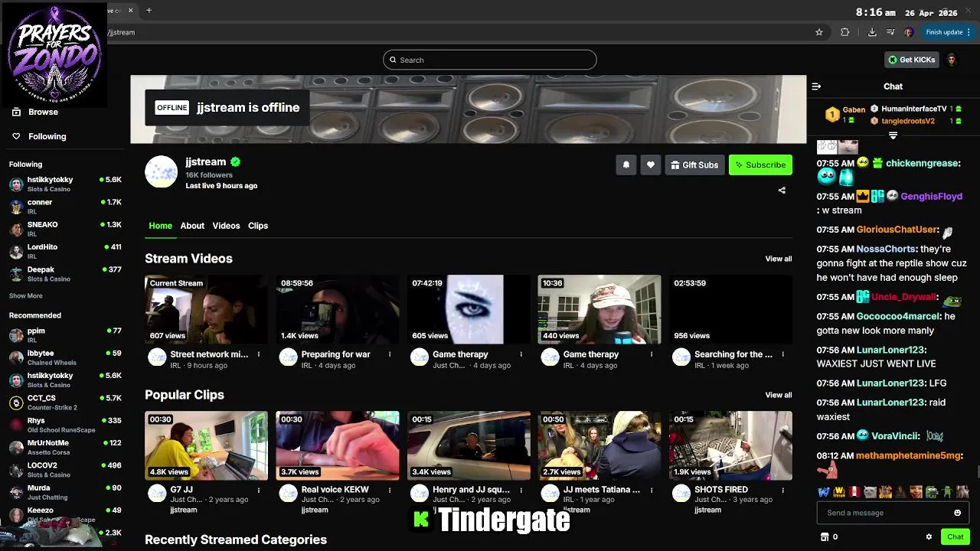This screenshot has width=980, height=551.
Task: Open Rhys in Recommended list
Action: [65, 425]
